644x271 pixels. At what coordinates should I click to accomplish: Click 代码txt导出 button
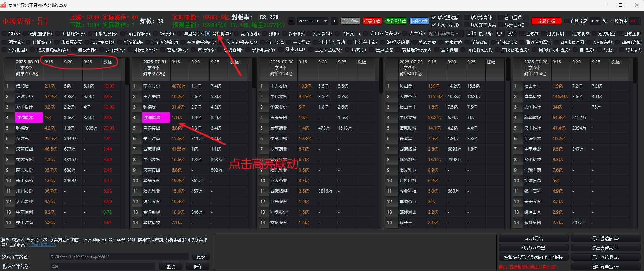(533, 248)
